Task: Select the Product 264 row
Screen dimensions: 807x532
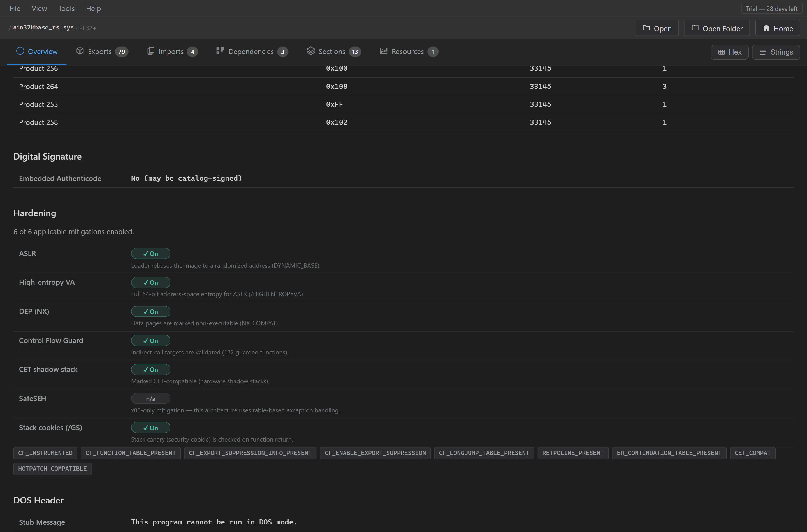Action: [x=403, y=87]
